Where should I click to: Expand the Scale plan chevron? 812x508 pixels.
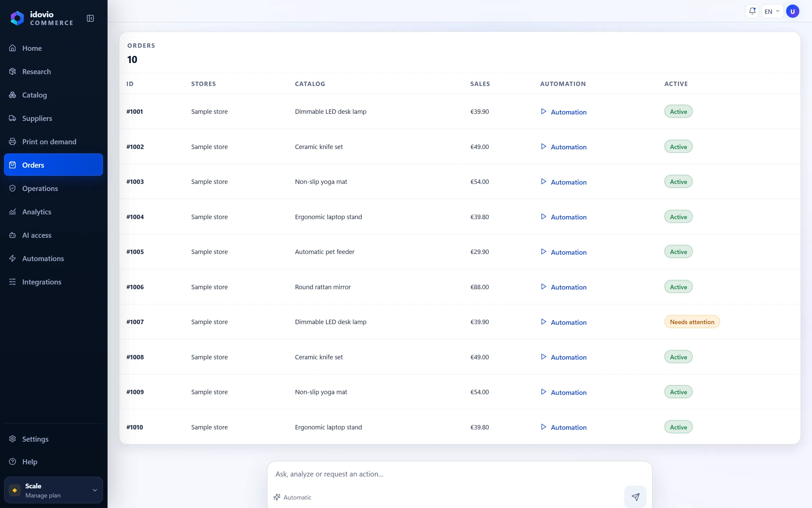95,490
